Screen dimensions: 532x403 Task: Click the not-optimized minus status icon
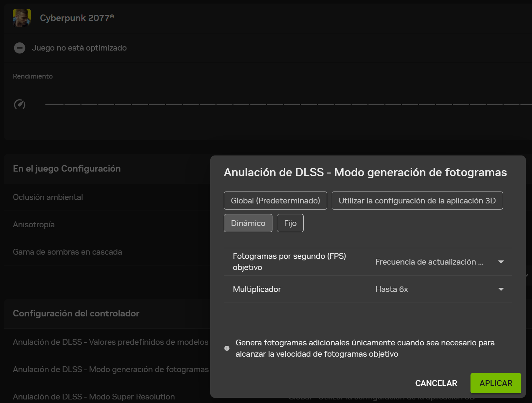pyautogui.click(x=20, y=48)
